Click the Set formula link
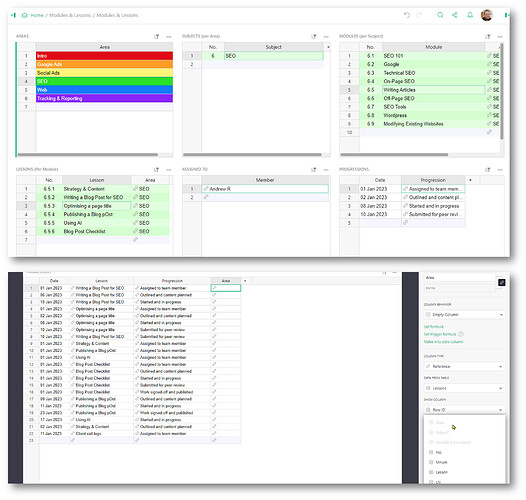 point(434,327)
